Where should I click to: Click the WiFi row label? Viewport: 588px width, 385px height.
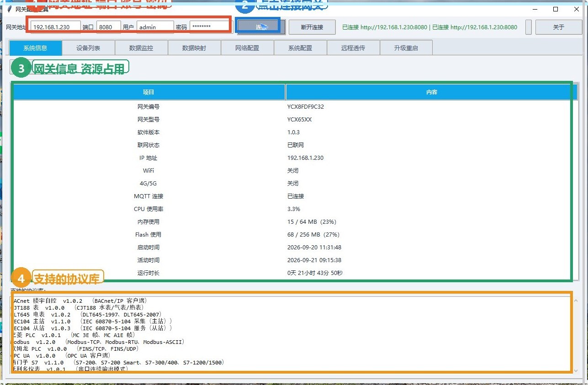pos(148,170)
